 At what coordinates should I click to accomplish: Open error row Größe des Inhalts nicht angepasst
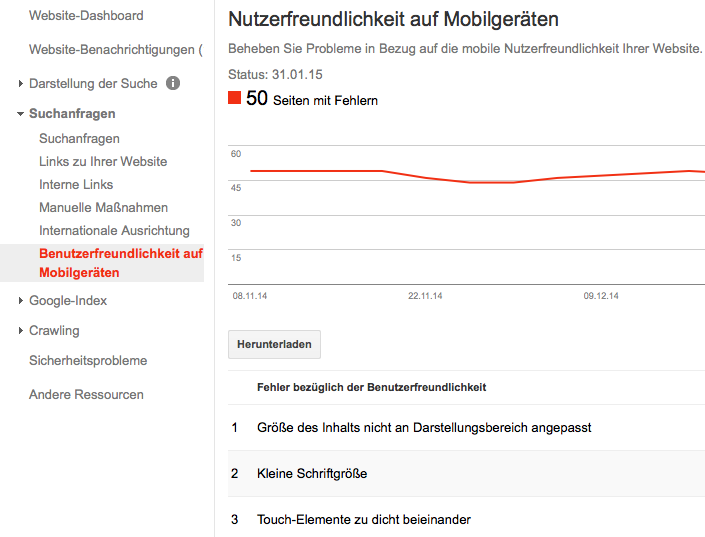coord(466,428)
